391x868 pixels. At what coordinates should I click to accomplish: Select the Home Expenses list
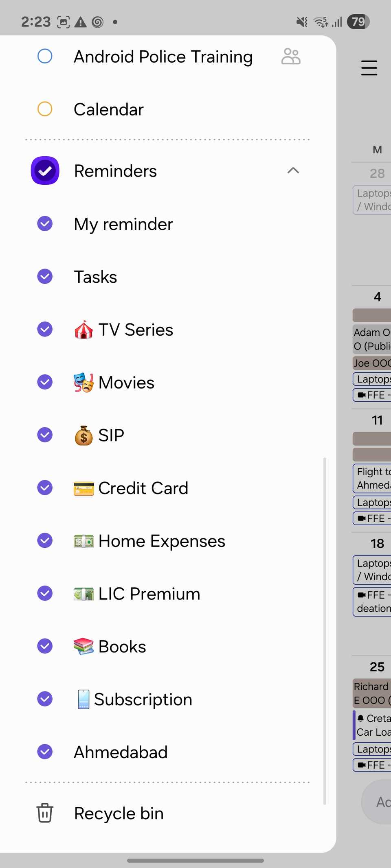pos(162,541)
